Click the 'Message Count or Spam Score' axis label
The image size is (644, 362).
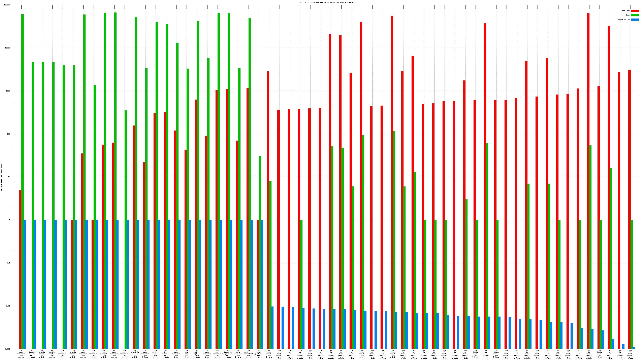click(x=1, y=177)
